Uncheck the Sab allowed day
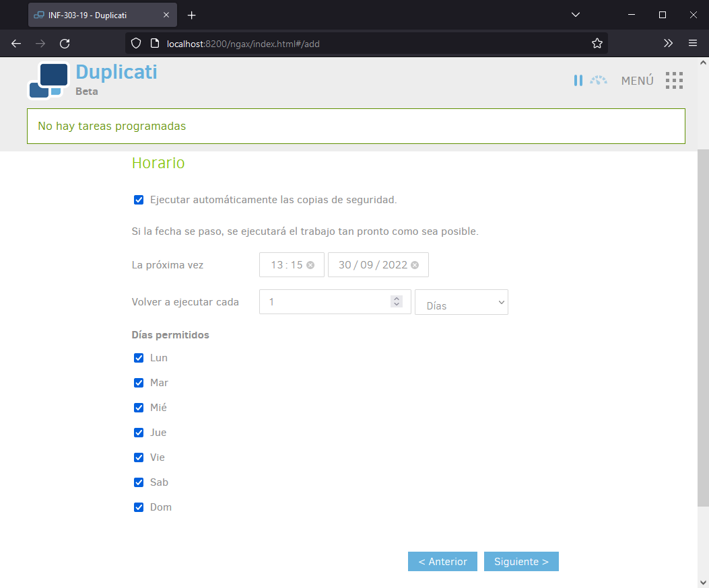709x588 pixels. 139,482
